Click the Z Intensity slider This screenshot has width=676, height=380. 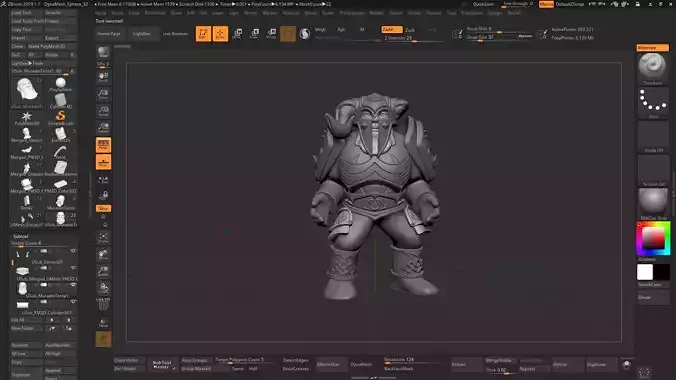[413, 38]
